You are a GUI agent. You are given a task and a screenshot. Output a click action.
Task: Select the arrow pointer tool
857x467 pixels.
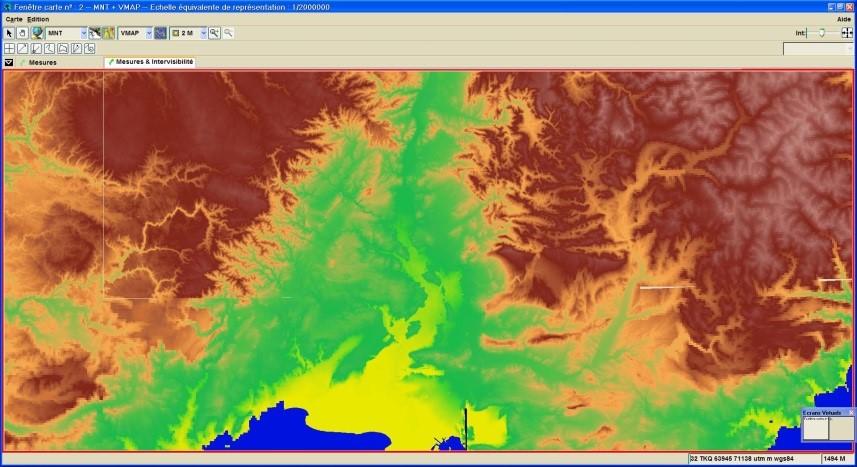[9, 33]
